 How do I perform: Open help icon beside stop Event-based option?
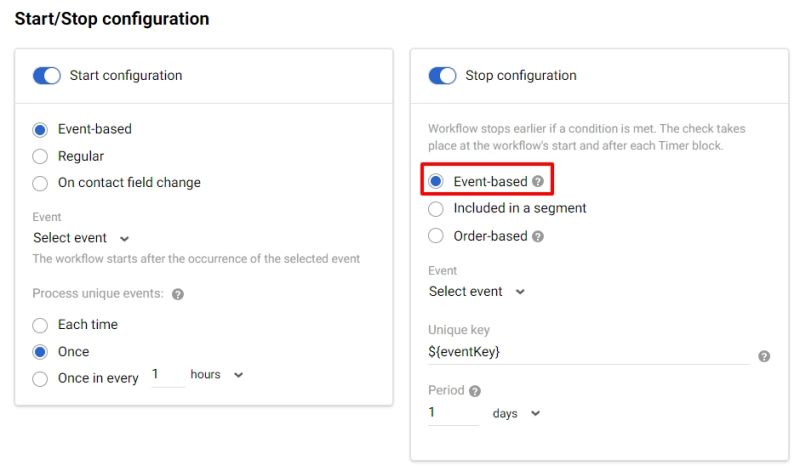[x=538, y=181]
